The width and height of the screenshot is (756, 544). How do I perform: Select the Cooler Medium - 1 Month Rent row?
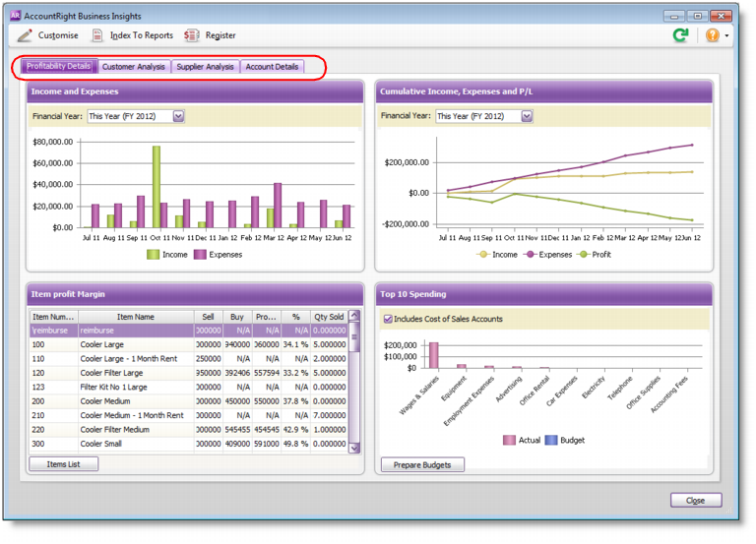click(x=189, y=415)
